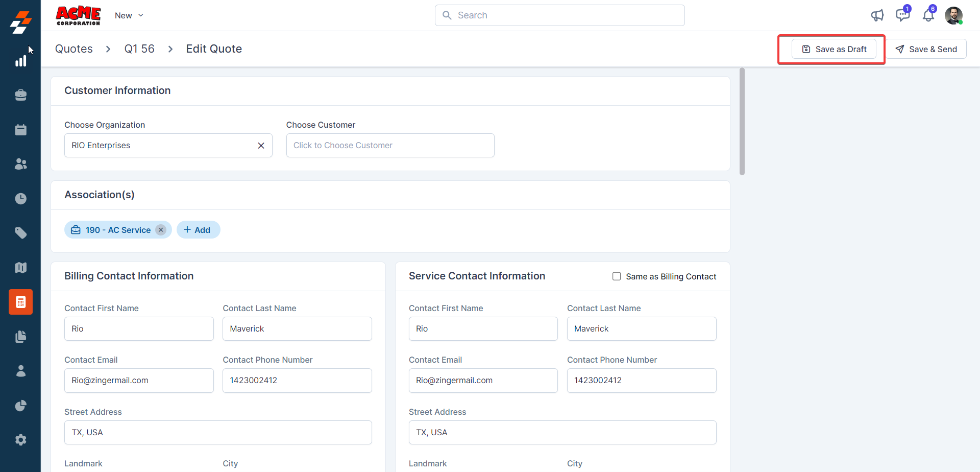This screenshot has height=472, width=980.
Task: Open the settings gear in sidebar
Action: [20, 440]
